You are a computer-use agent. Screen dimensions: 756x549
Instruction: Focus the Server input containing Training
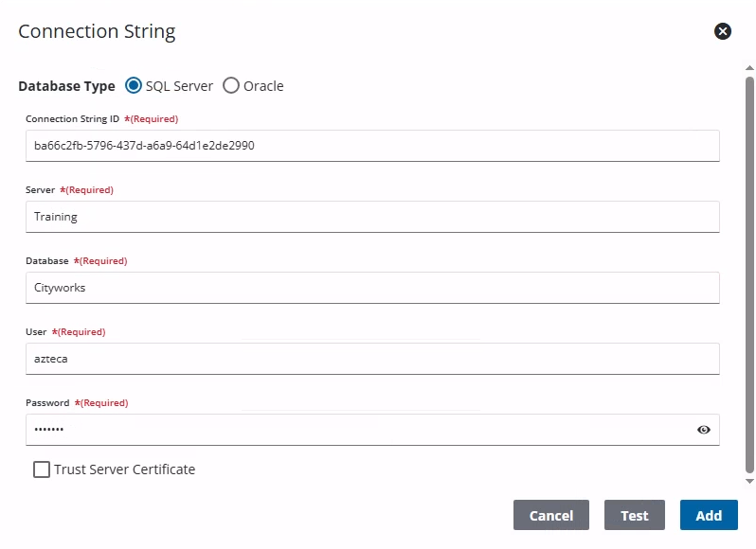click(x=371, y=217)
